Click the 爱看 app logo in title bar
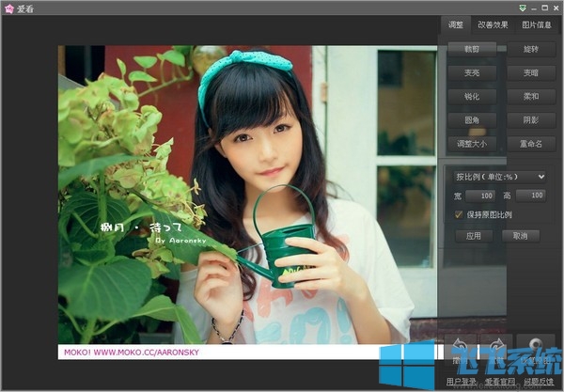This screenshot has width=564, height=392. pyautogui.click(x=10, y=8)
